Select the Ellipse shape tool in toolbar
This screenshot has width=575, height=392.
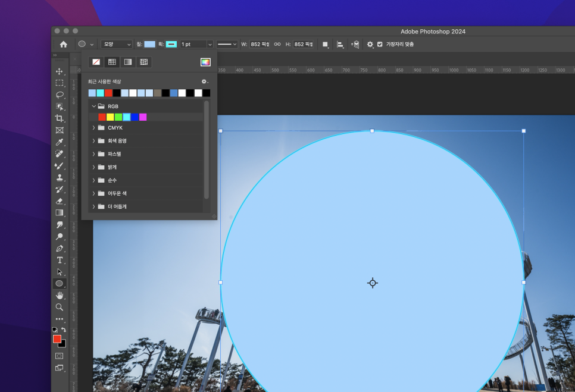[x=60, y=284]
